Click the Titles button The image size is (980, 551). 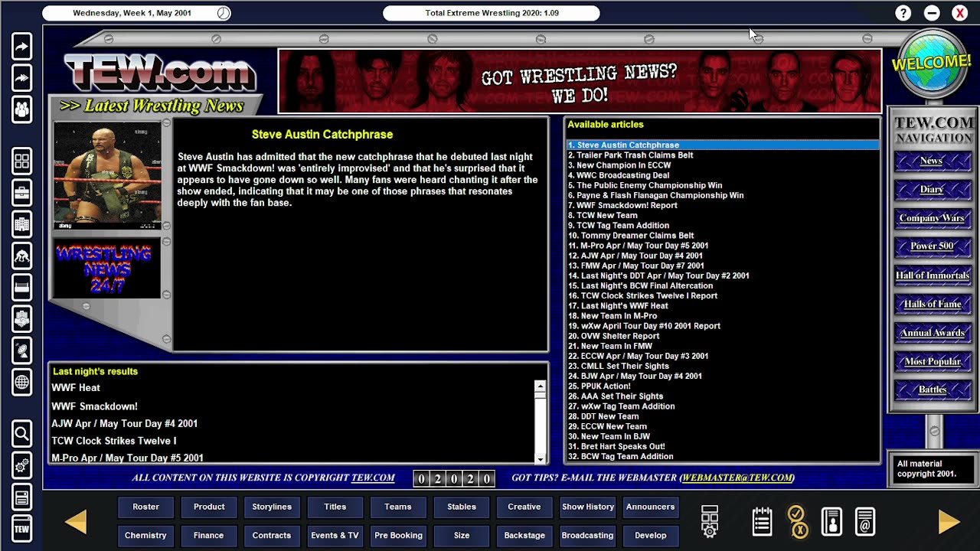(x=335, y=507)
